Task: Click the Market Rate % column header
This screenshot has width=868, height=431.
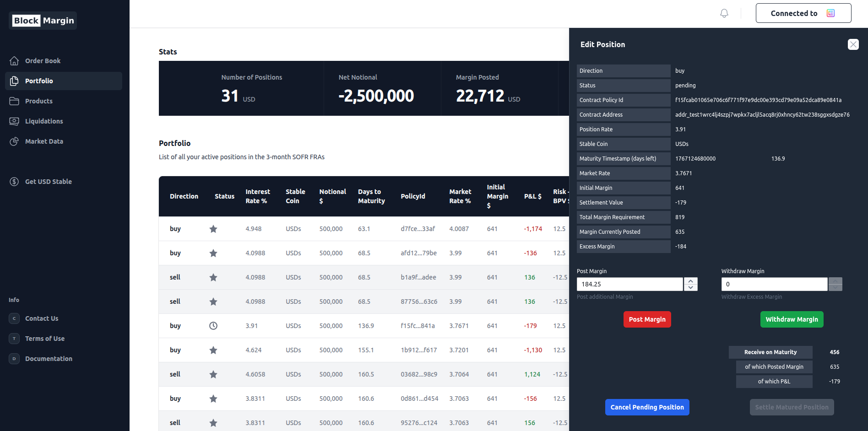Action: [x=460, y=196]
